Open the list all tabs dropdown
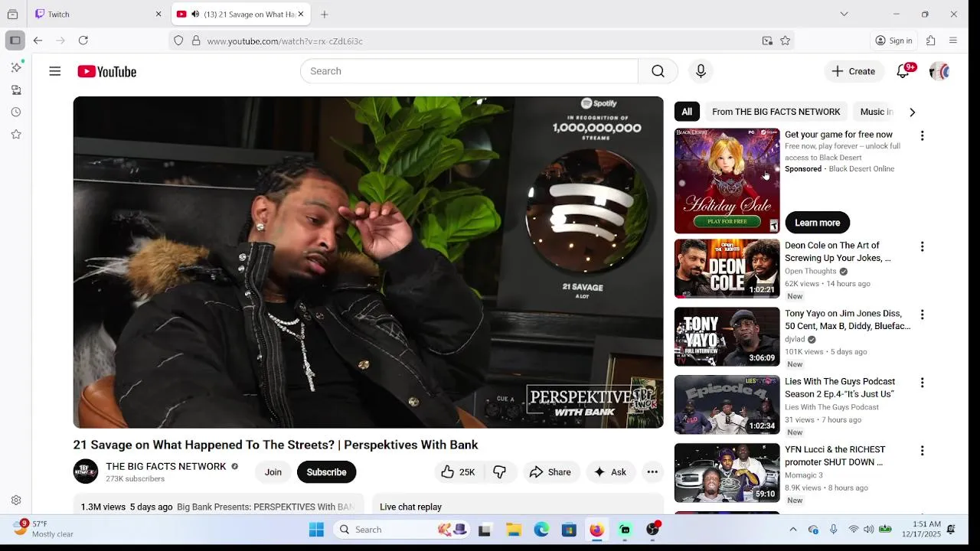Viewport: 980px width, 551px height. coord(844,14)
